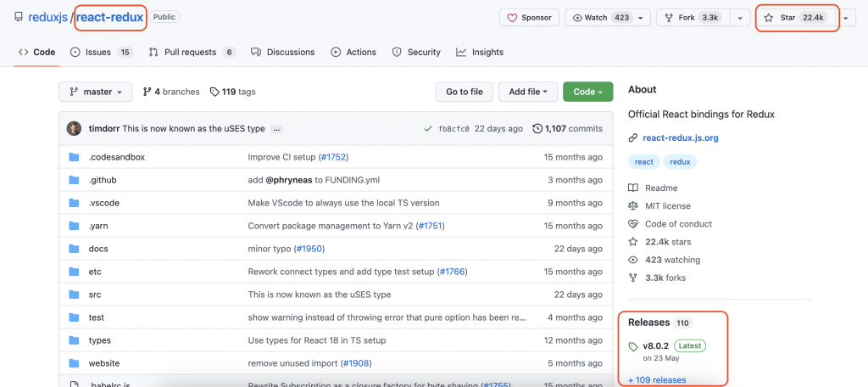The height and width of the screenshot is (387, 868).
Task: Switch to the Issues tab
Action: [x=102, y=52]
